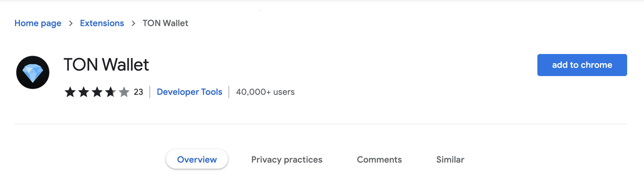Open the Extensions breadcrumb link
The width and height of the screenshot is (644, 192).
coord(102,23)
